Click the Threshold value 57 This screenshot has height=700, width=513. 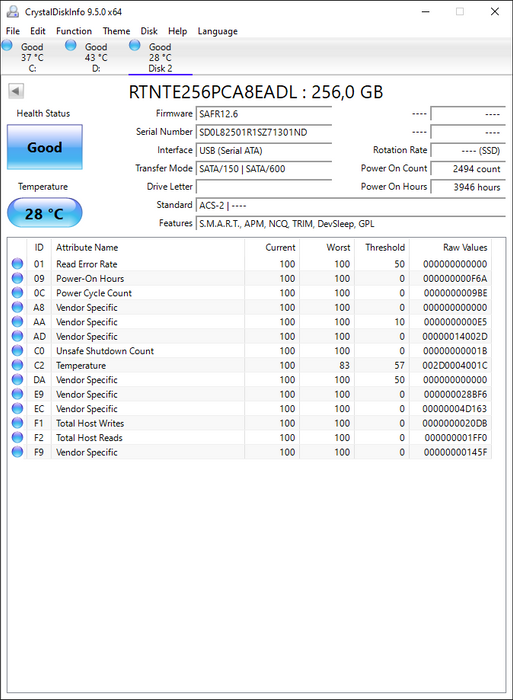pyautogui.click(x=399, y=365)
